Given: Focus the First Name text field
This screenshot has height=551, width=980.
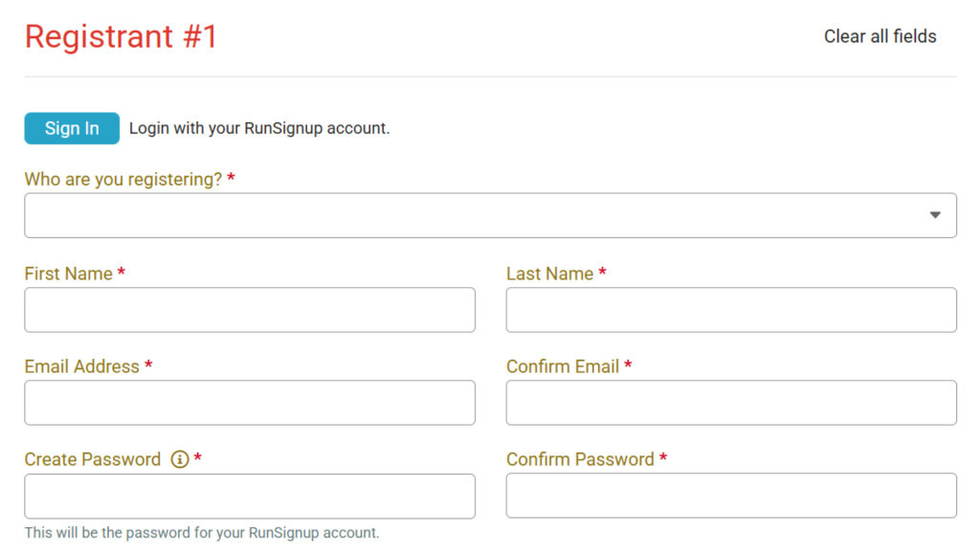Looking at the screenshot, I should tap(250, 310).
